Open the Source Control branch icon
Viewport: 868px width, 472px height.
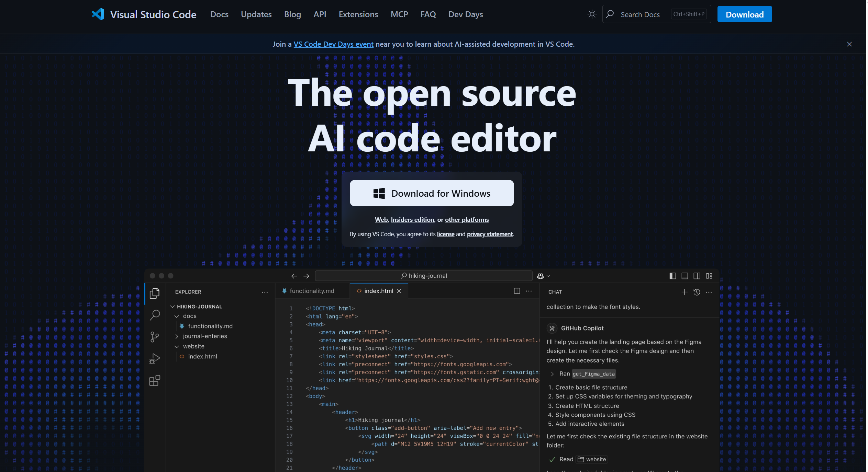tap(155, 337)
